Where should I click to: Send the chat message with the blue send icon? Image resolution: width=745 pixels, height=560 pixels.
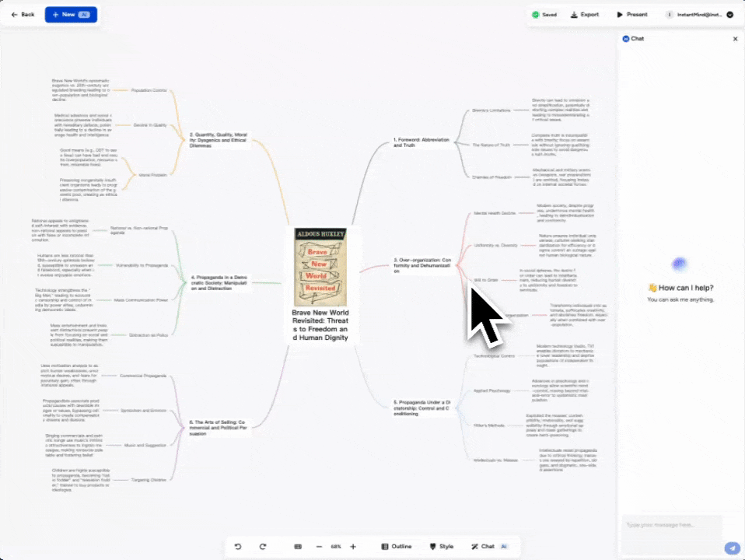pyautogui.click(x=733, y=548)
